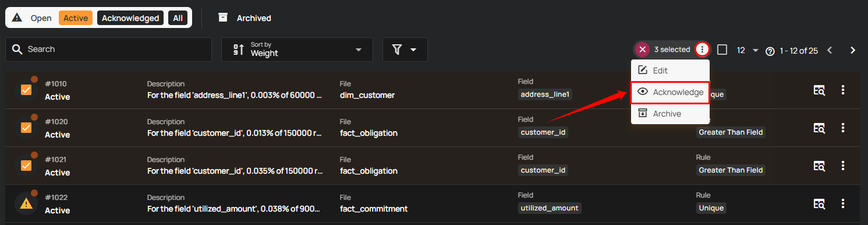Open source records for anomaly #1021
This screenshot has height=225, width=868.
820,166
